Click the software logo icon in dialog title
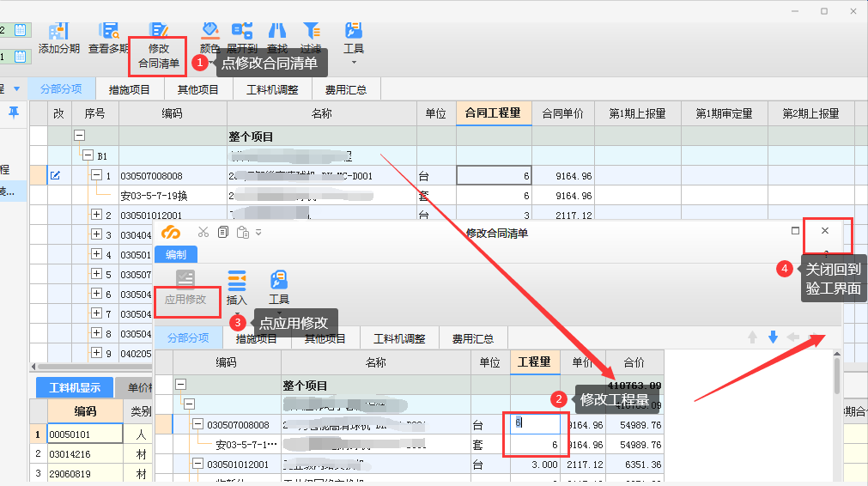The height and width of the screenshot is (486, 868). (x=171, y=233)
